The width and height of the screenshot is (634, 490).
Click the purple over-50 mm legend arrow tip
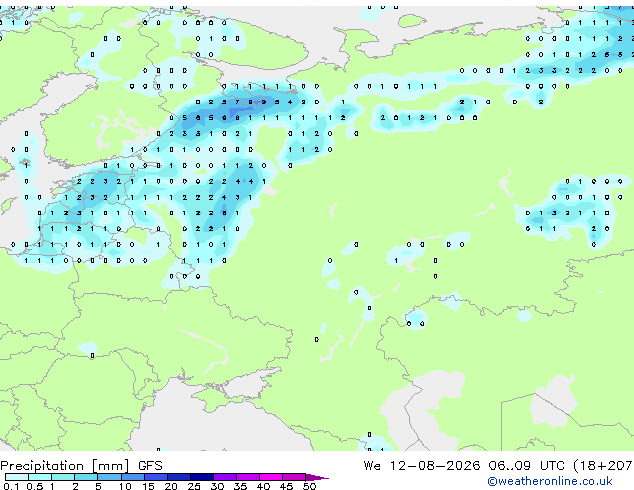pyautogui.click(x=317, y=477)
